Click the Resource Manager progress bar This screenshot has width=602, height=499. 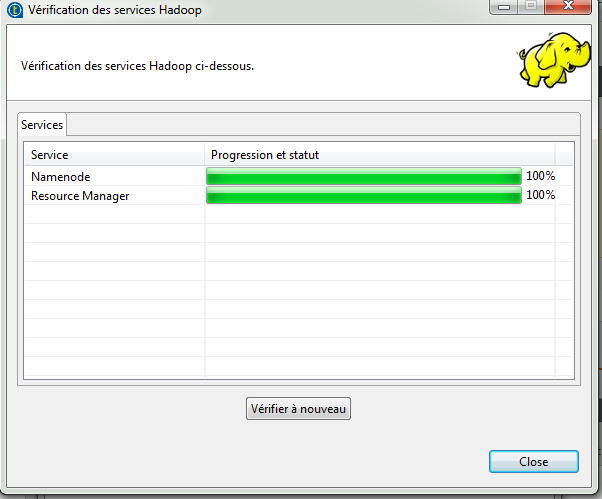click(x=364, y=195)
